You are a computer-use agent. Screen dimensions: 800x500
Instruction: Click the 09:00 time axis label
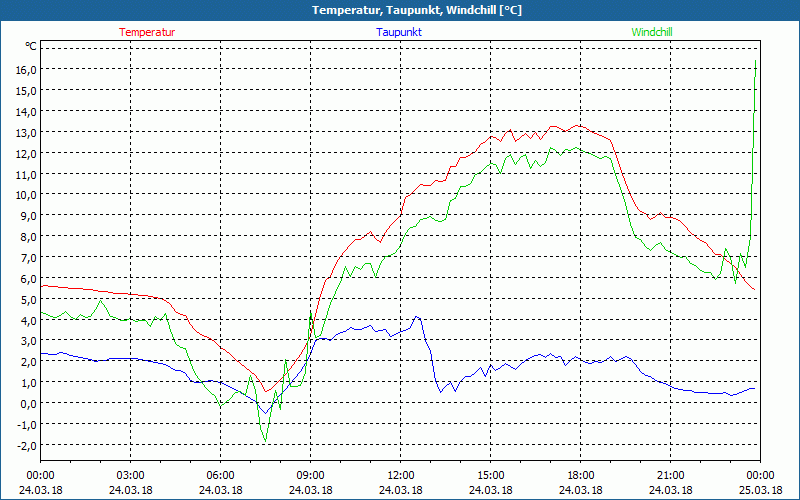click(311, 476)
